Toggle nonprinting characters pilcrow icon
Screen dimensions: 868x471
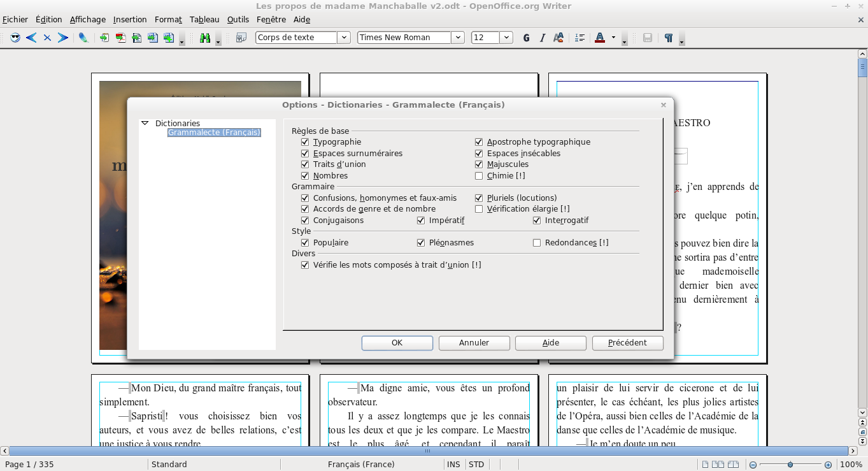[668, 38]
